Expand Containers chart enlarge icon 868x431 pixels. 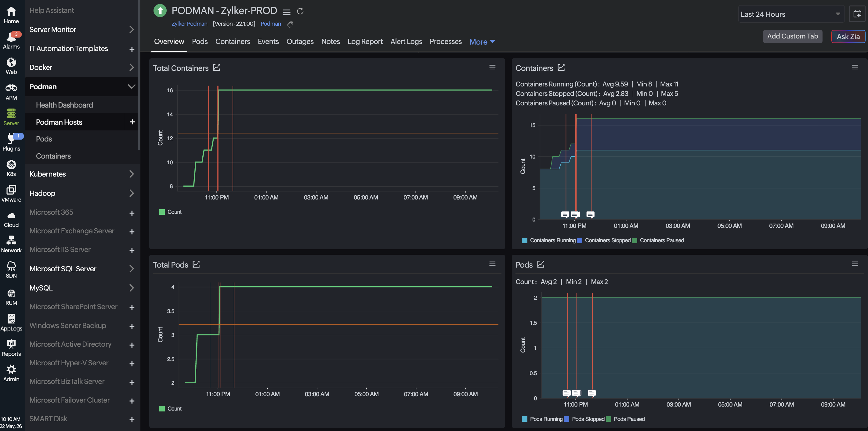click(561, 68)
